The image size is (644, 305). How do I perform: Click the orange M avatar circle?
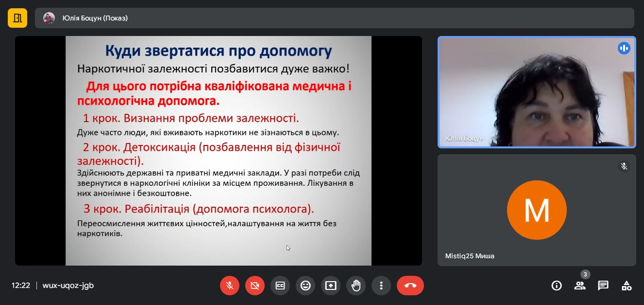click(x=537, y=210)
